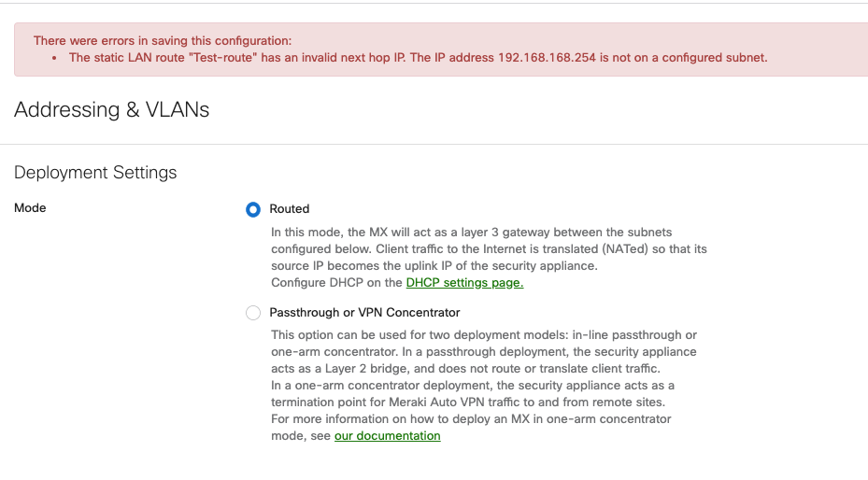Image resolution: width=868 pixels, height=480 pixels.
Task: Open the DHCP settings page link
Action: coord(464,283)
